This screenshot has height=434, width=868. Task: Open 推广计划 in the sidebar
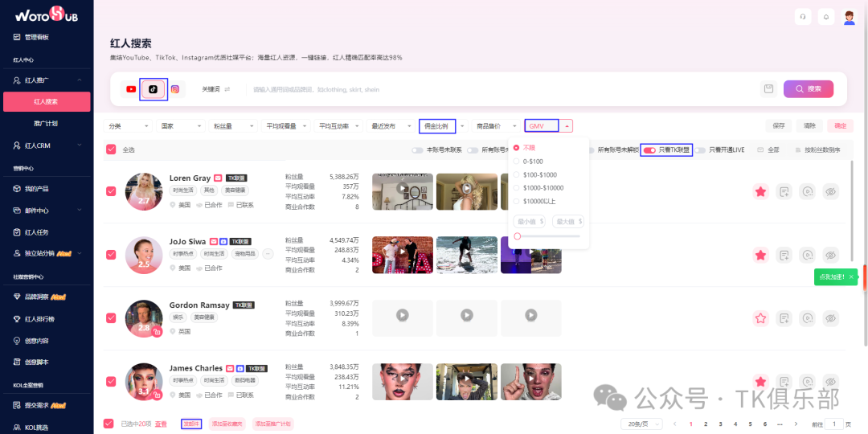coord(45,124)
